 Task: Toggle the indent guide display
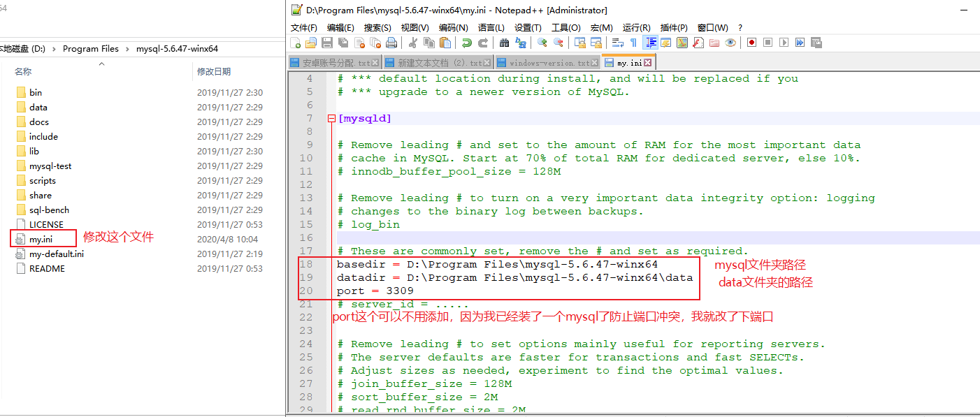(651, 43)
